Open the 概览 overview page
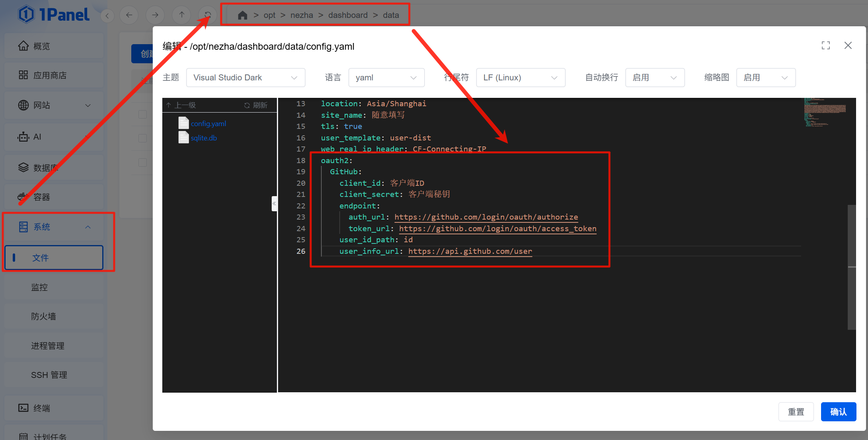The height and width of the screenshot is (440, 868). (x=54, y=46)
